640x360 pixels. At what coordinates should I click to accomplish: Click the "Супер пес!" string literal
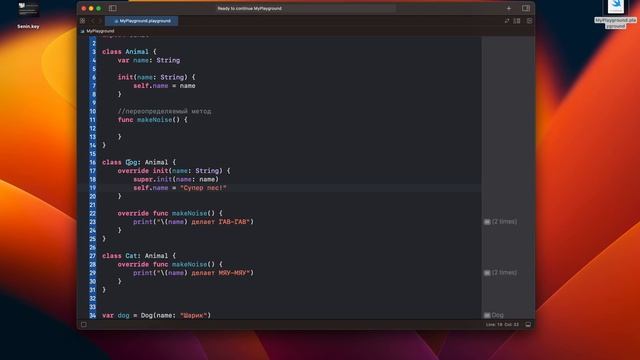(203, 188)
